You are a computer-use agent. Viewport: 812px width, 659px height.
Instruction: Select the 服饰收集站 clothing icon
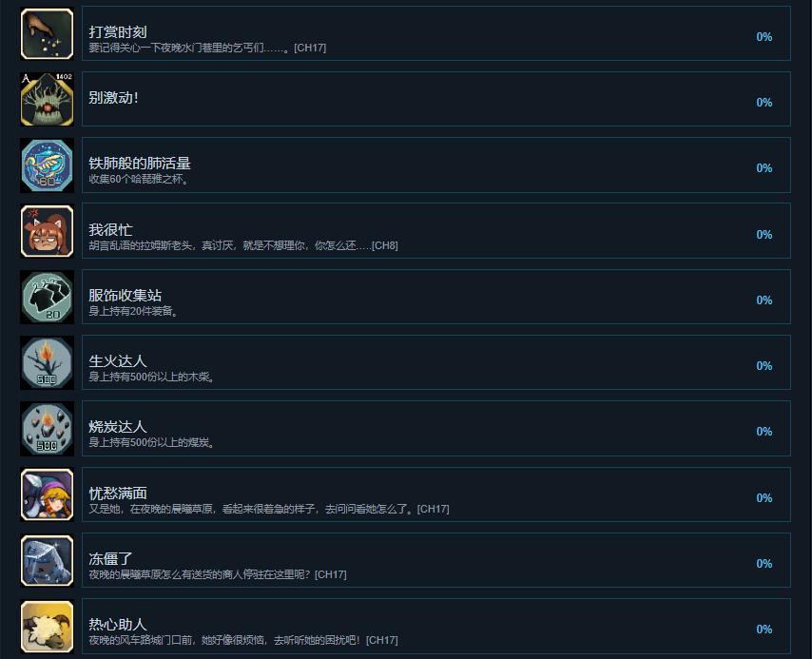[48, 297]
